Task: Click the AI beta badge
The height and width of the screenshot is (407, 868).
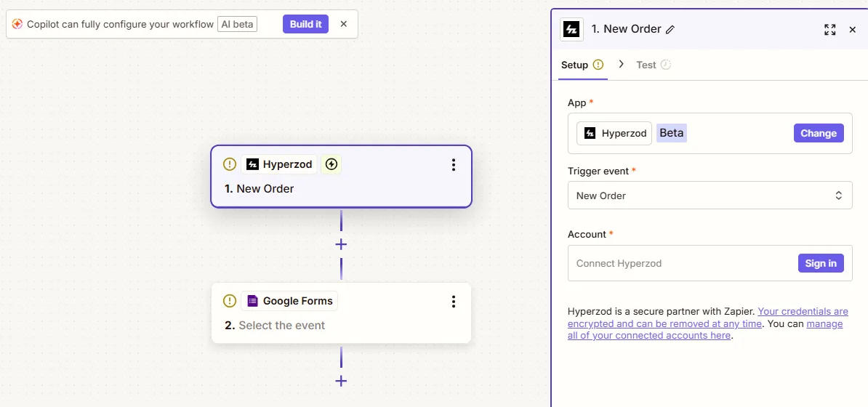Action: click(237, 25)
